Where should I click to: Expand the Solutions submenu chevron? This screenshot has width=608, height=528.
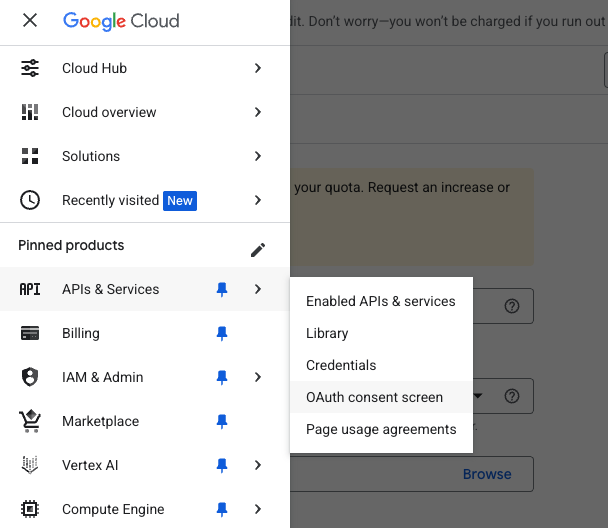[258, 156]
